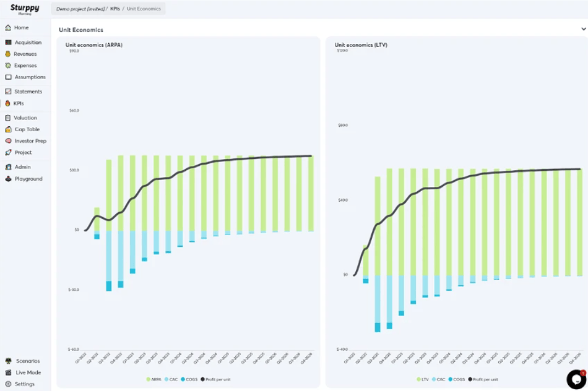Toggle ARPA series in left chart legend
This screenshot has width=588, height=391.
153,379
